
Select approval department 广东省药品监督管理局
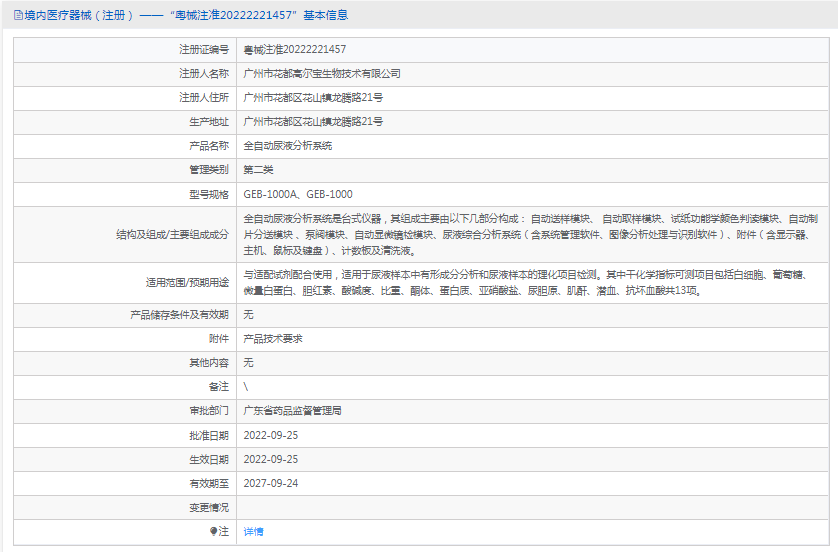pos(292,410)
